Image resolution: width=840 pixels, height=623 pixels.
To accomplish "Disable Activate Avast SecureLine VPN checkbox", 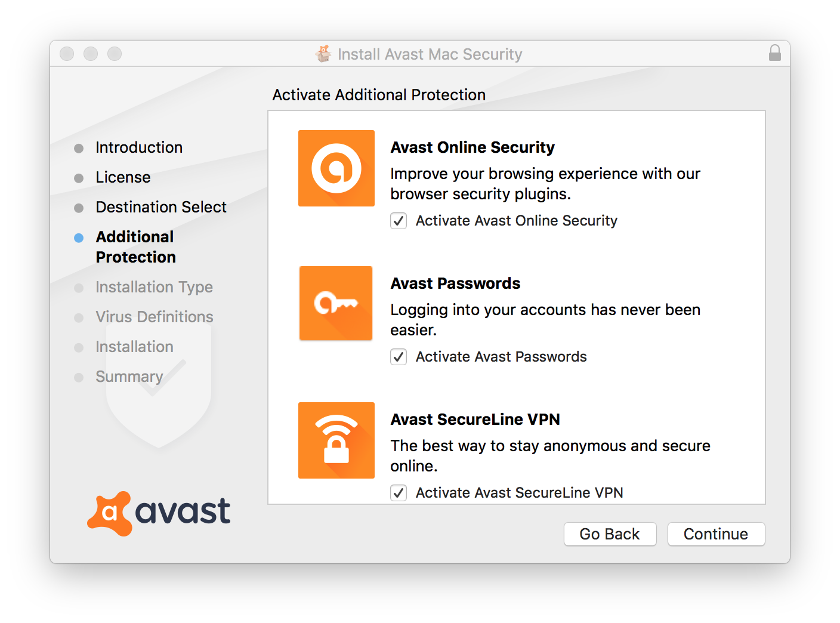I will click(x=399, y=493).
